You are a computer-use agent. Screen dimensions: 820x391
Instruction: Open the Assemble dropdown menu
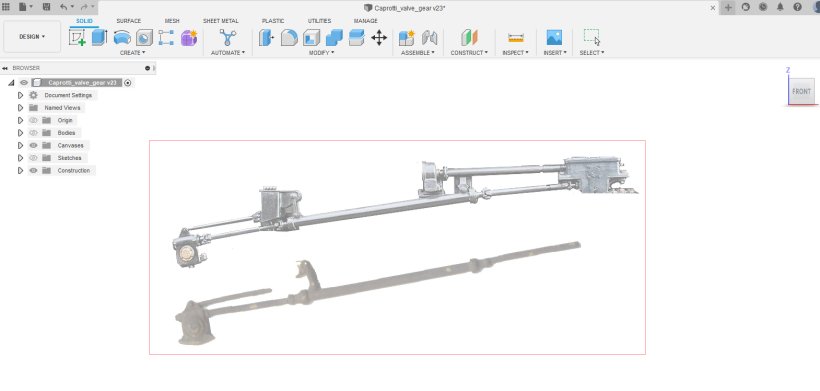pos(417,53)
